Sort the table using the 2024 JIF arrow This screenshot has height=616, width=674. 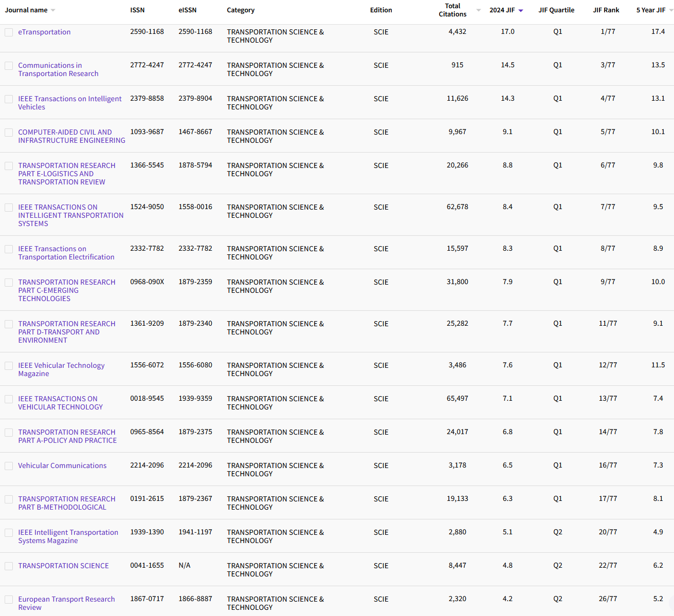(x=520, y=10)
